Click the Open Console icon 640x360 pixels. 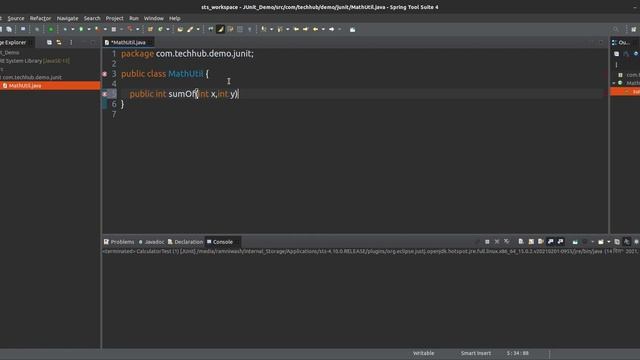point(601,242)
